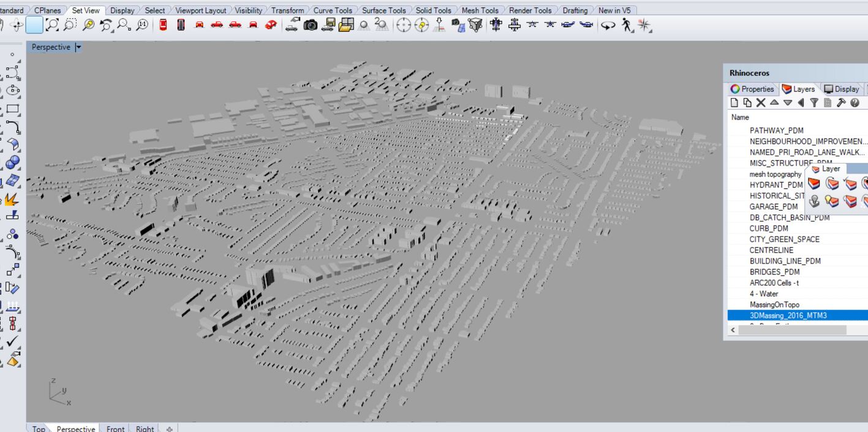Create a new layer in the Layers panel
868x432 pixels.
pos(733,102)
